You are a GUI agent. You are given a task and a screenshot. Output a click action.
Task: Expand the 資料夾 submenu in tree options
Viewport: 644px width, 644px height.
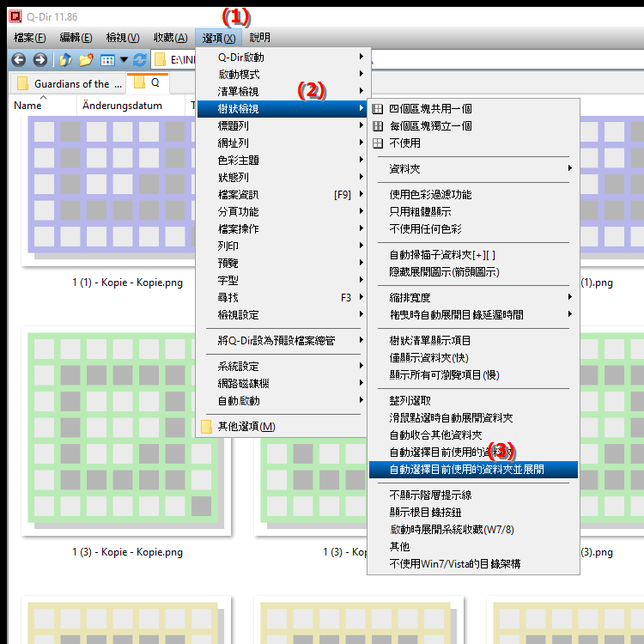(x=473, y=169)
